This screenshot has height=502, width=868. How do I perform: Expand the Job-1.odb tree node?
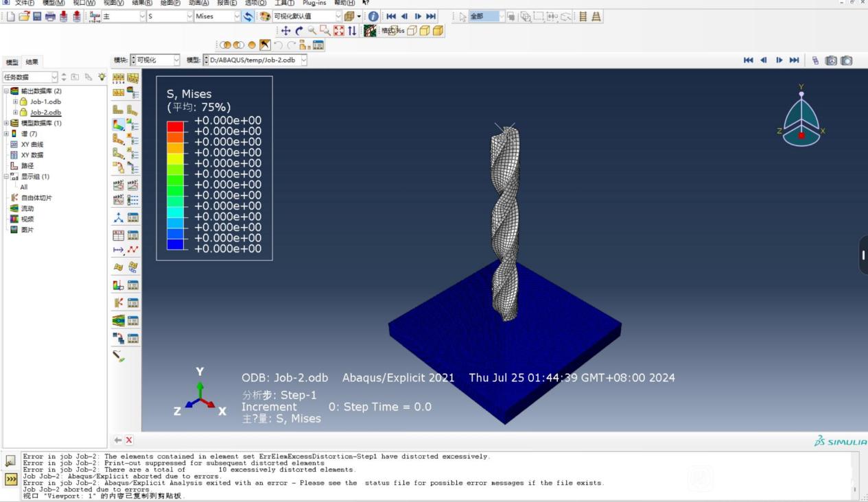[16, 101]
